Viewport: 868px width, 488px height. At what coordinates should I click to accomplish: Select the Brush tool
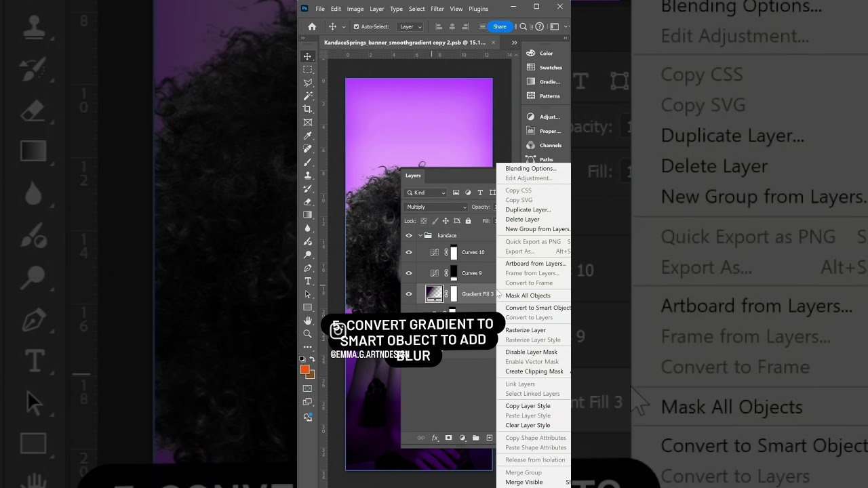click(x=308, y=162)
